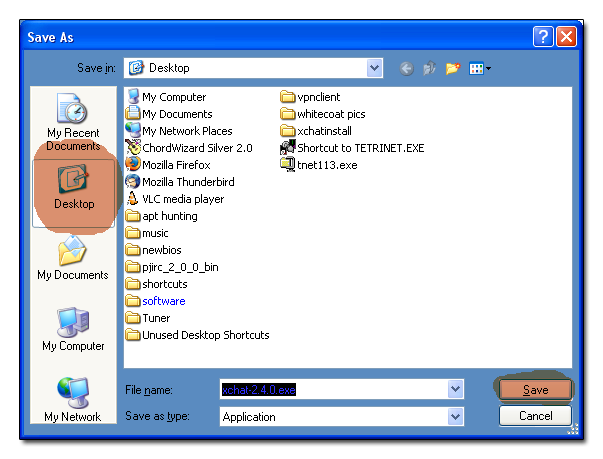Open My Recent Documents in sidebar

73,121
